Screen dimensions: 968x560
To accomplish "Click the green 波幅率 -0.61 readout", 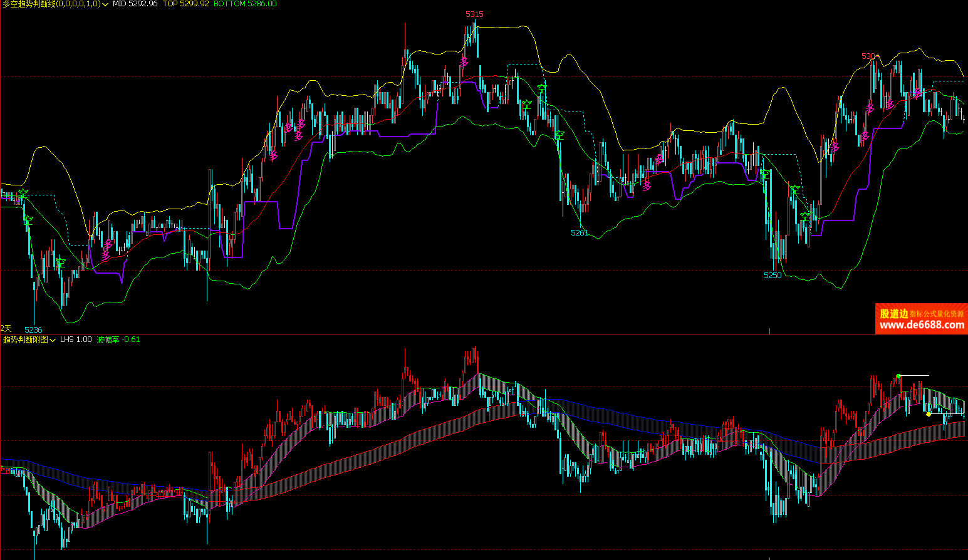I will 118,340.
